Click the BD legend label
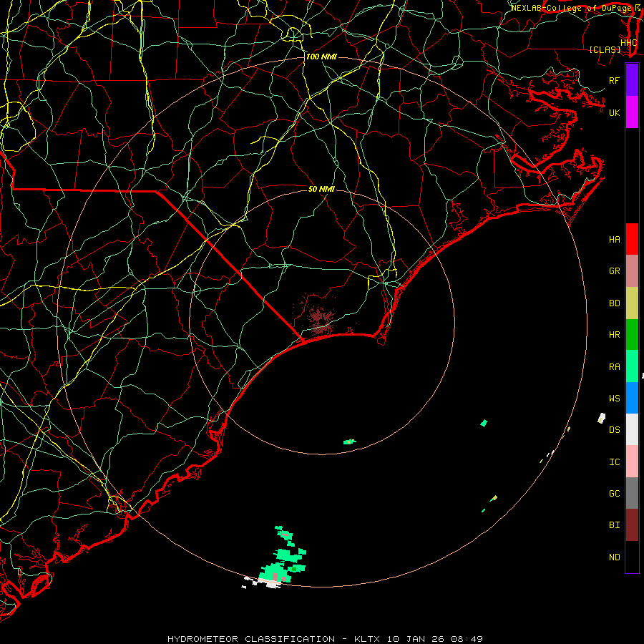This screenshot has height=644, width=644. tap(614, 303)
